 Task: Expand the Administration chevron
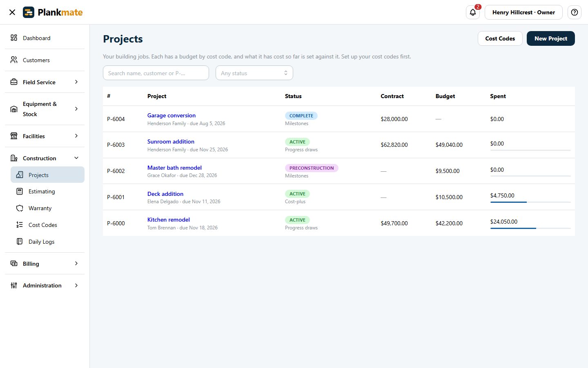76,285
